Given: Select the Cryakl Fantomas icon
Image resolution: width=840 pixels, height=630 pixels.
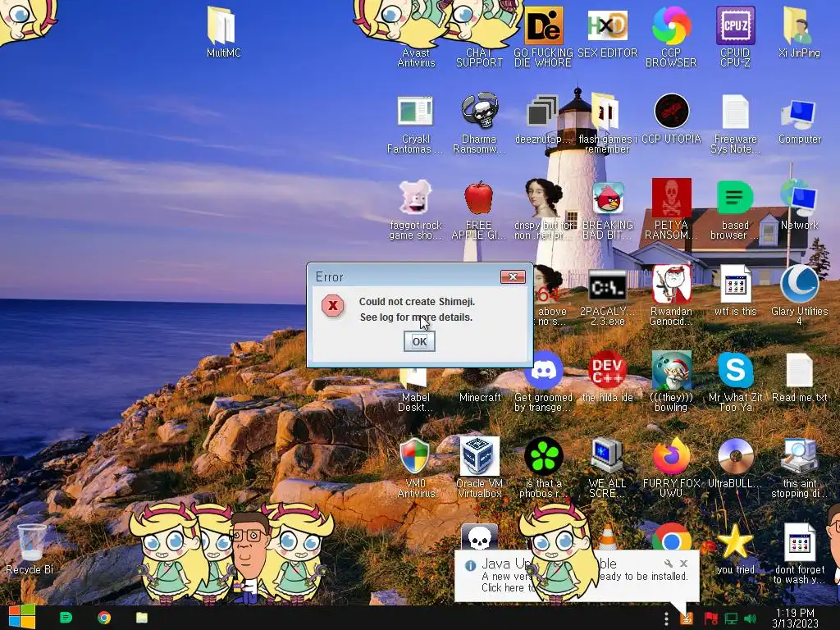Looking at the screenshot, I should pos(415,125).
